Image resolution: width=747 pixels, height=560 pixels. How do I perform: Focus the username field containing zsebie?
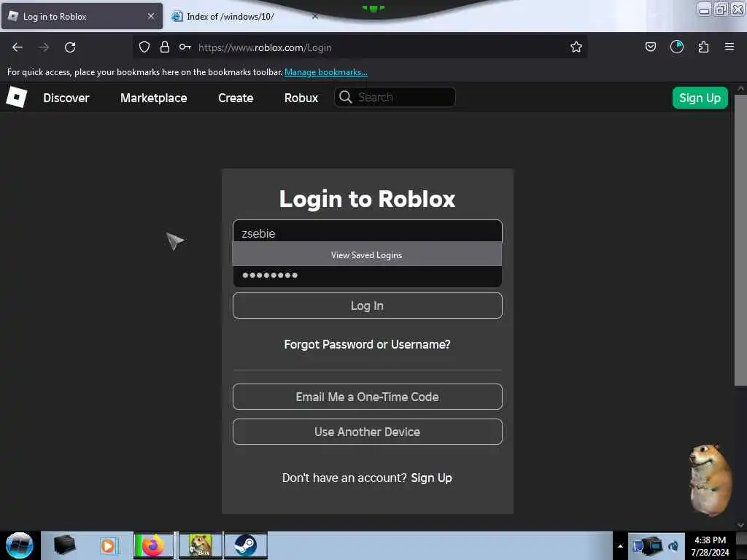click(368, 231)
